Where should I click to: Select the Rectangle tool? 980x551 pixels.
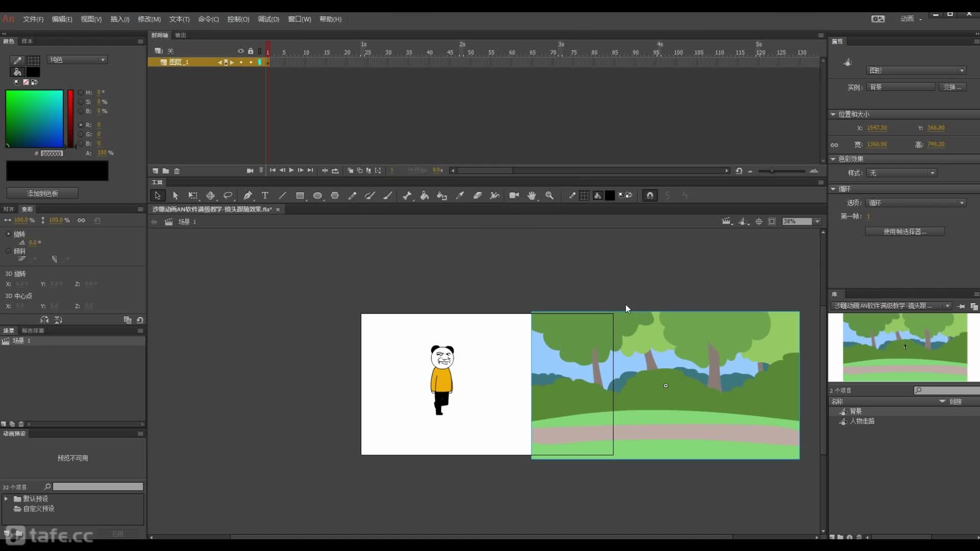[x=300, y=196]
